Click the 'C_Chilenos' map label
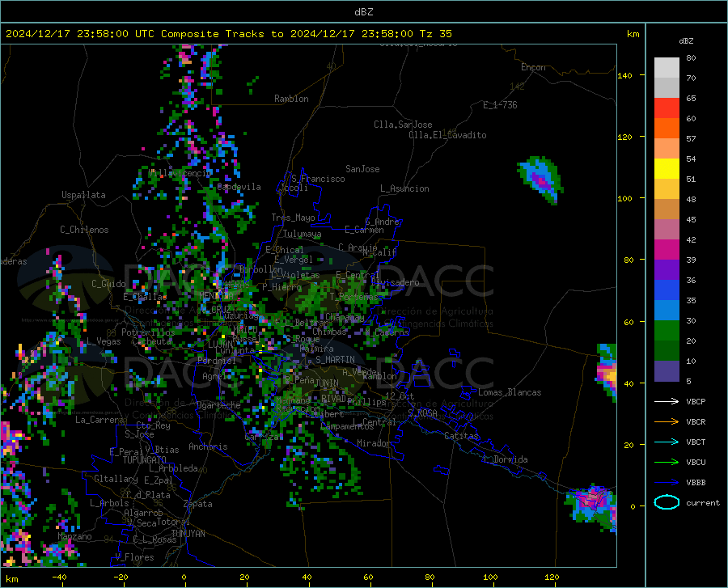Screen dimensions: 728x588 (84, 230)
